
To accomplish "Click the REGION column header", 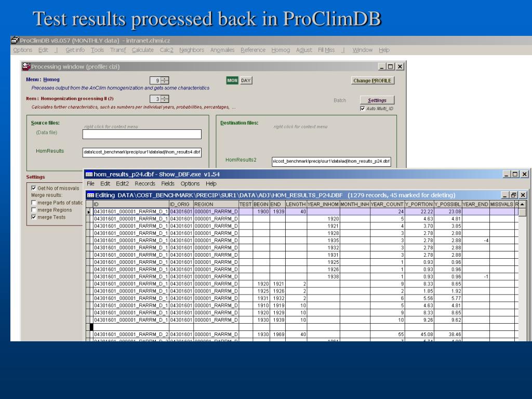I will coord(216,204).
